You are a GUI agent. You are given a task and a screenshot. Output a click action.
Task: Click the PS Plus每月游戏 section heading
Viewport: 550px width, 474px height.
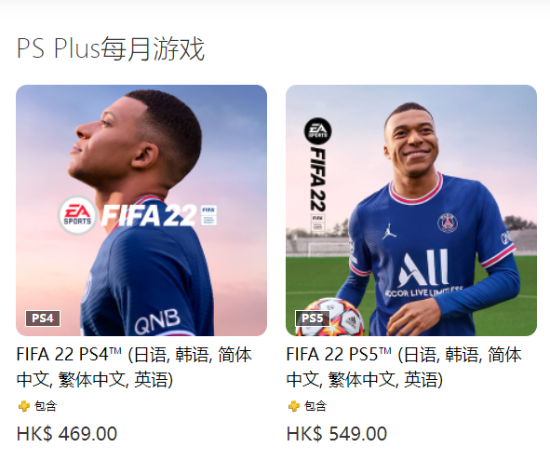[110, 49]
